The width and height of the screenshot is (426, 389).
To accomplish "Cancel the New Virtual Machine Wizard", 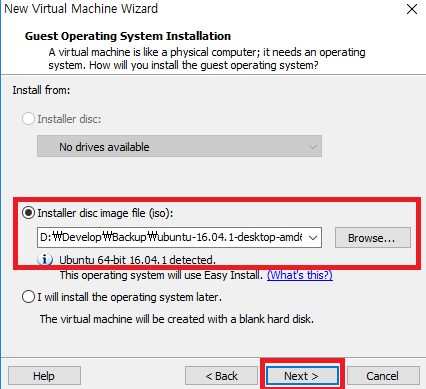I will click(x=383, y=376).
